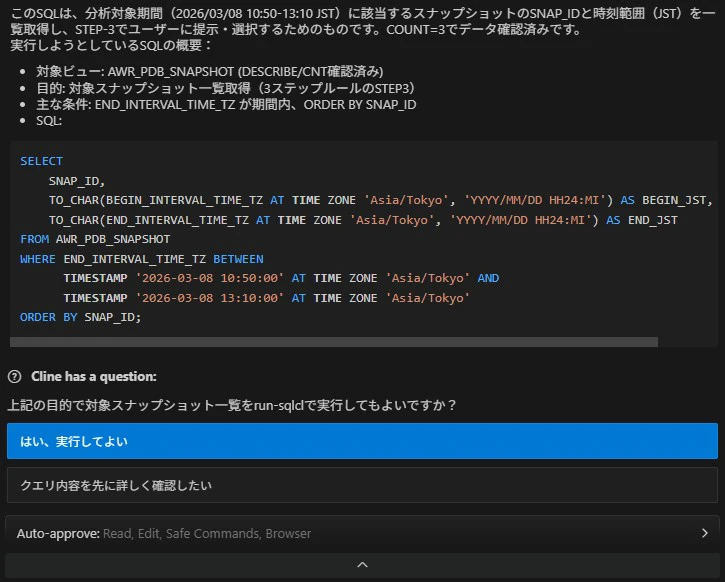Viewport: 725px width, 582px height.
Task: Click the 'WHERE END_INTERVAL_TIME_TZ BETWEEN' line
Action: [141, 259]
